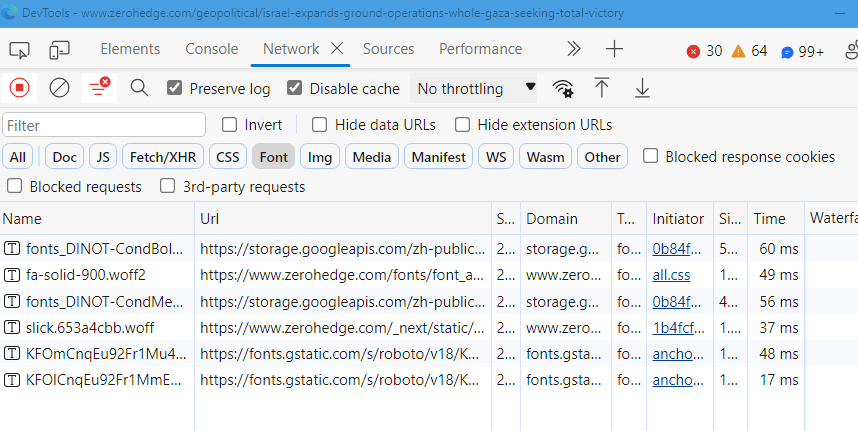Check Blocked requests
858x431 pixels.
[15, 187]
